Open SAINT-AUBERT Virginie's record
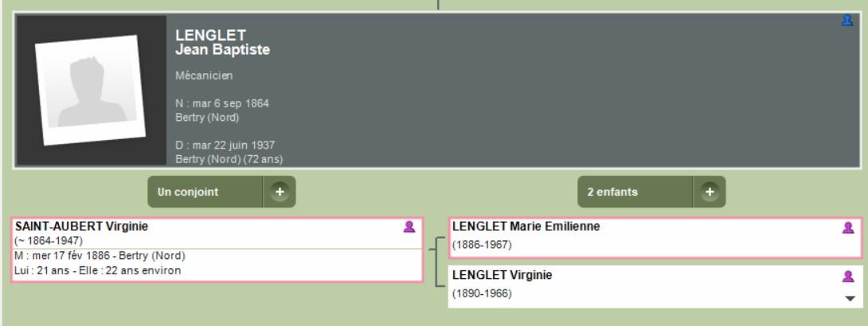This screenshot has width=868, height=326. coord(82,226)
